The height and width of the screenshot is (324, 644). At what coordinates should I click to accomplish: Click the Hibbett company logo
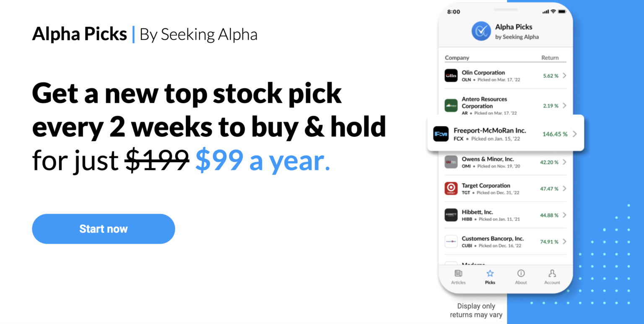tap(451, 215)
